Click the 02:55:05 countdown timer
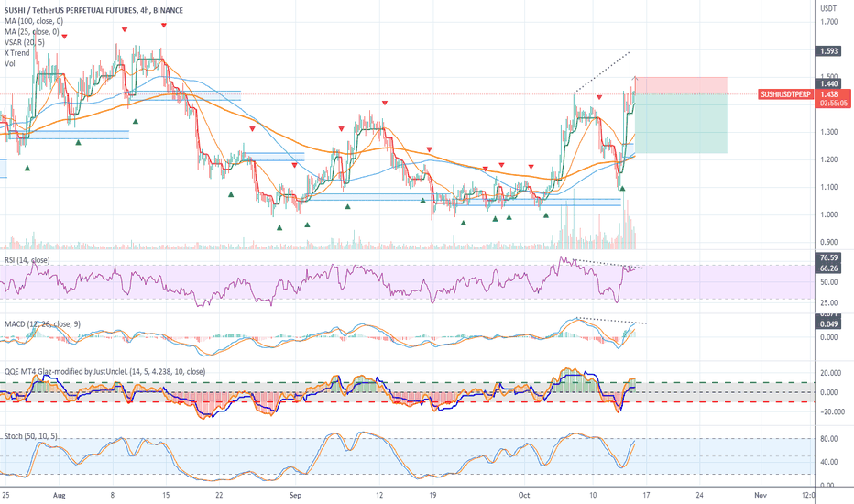 click(x=834, y=103)
